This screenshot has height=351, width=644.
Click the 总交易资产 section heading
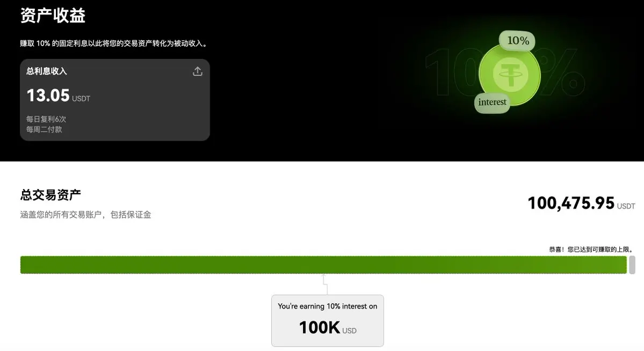tap(50, 195)
